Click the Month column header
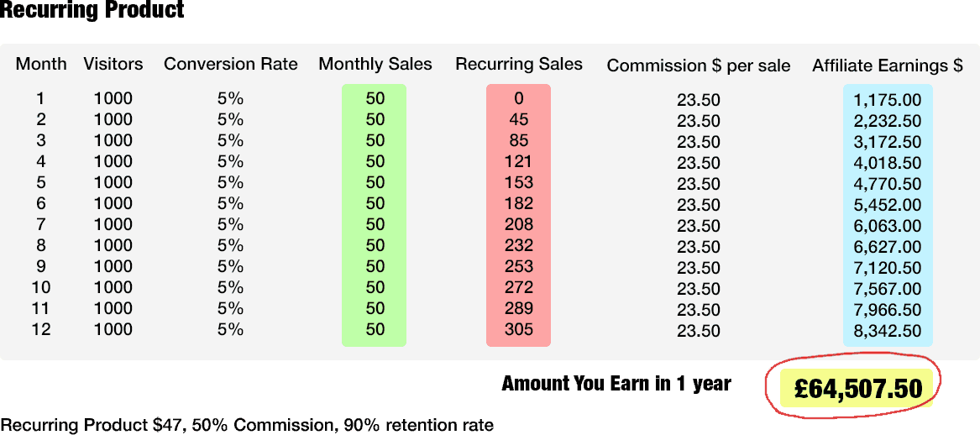 point(41,64)
